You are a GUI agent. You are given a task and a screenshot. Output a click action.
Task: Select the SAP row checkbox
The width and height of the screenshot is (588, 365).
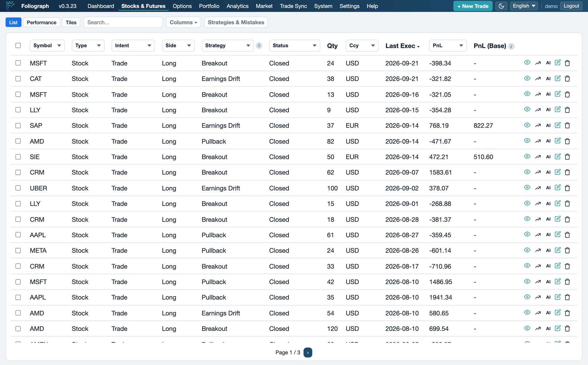[18, 125]
